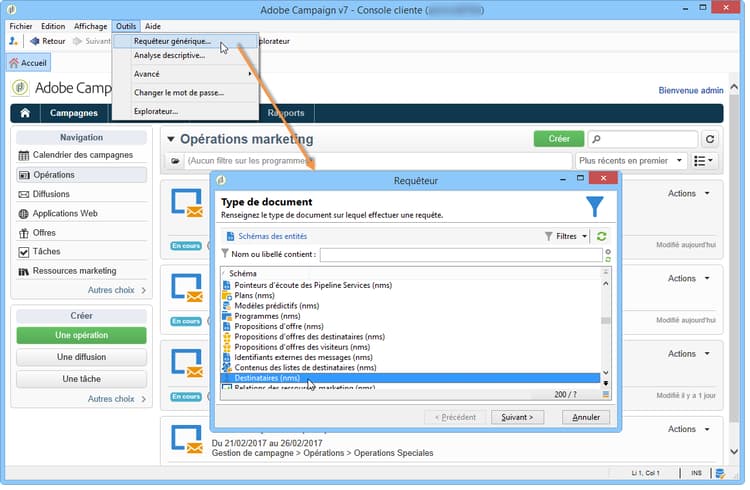750x490 pixels.
Task: Click the Une diffusion button
Action: tap(81, 358)
